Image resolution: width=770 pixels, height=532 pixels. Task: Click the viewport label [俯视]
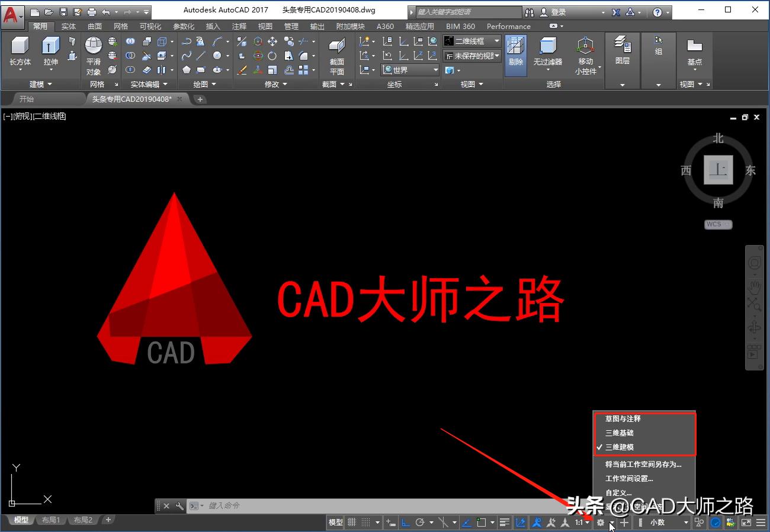(x=23, y=116)
